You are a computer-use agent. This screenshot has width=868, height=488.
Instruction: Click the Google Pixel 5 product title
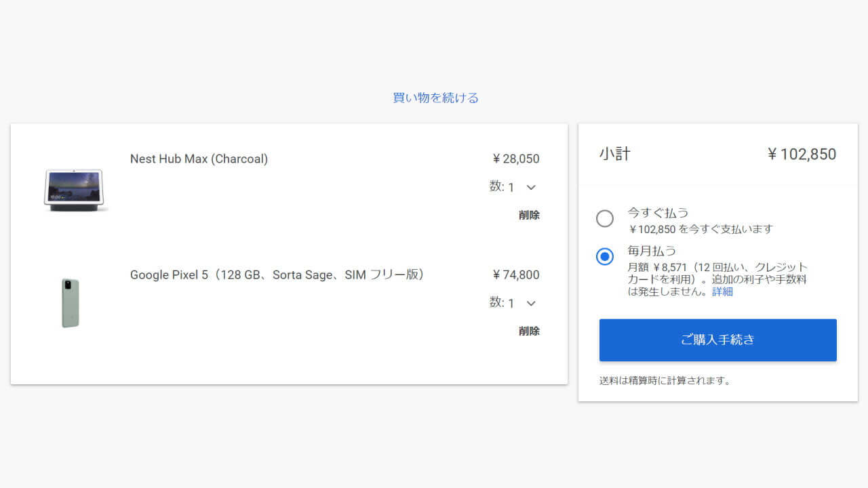tap(275, 274)
